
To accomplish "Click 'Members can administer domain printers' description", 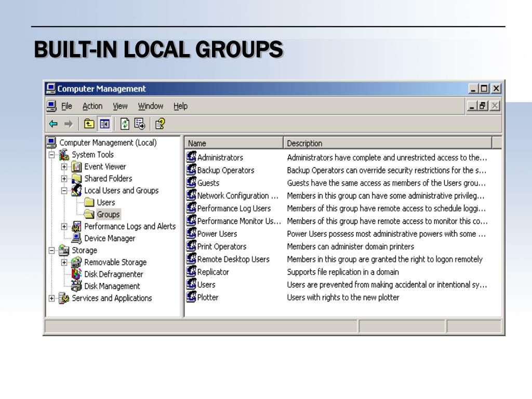I will coord(351,246).
